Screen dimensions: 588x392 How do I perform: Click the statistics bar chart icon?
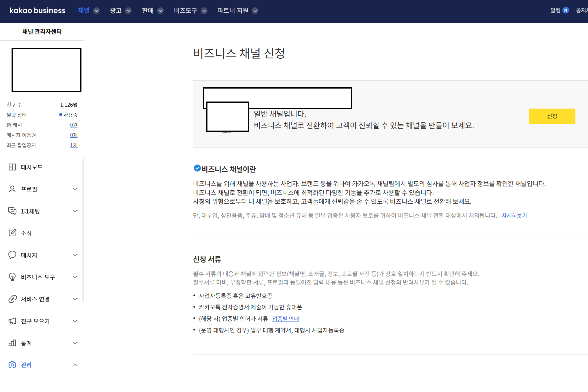tap(12, 343)
